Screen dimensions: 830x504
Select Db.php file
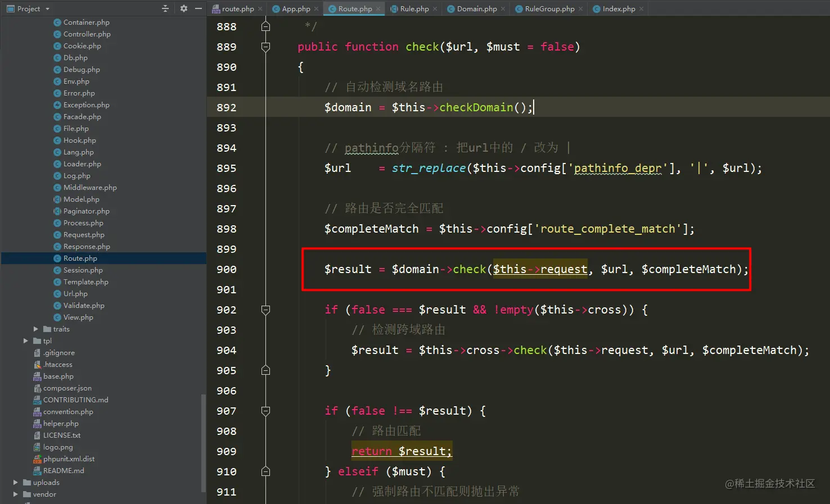[x=75, y=58]
